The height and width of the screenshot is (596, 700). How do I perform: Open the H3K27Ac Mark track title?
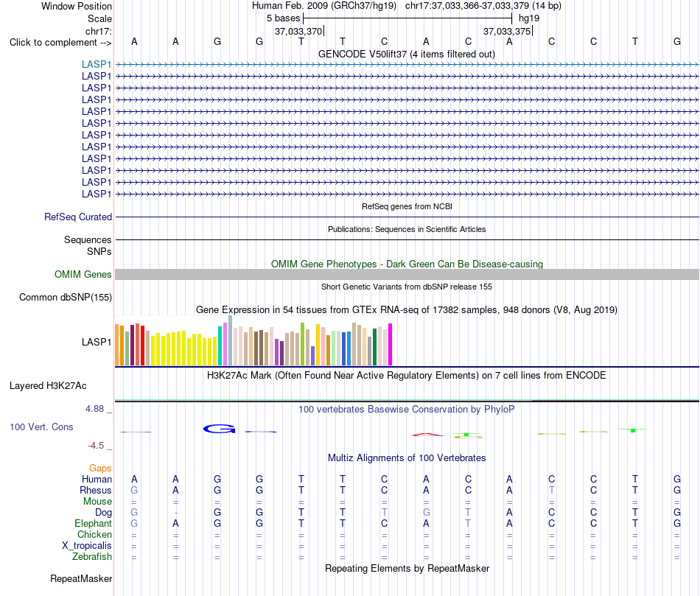[x=406, y=376]
